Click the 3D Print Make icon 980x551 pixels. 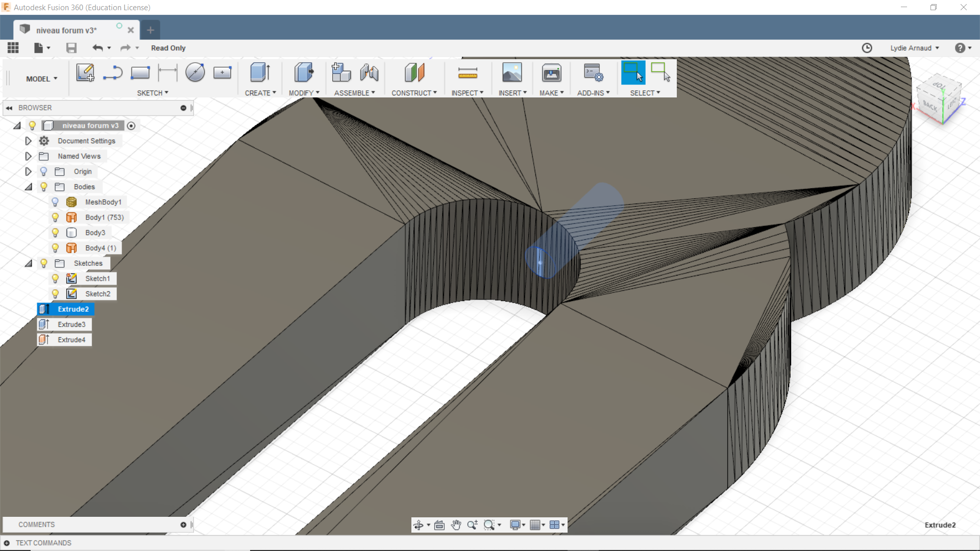click(x=551, y=73)
